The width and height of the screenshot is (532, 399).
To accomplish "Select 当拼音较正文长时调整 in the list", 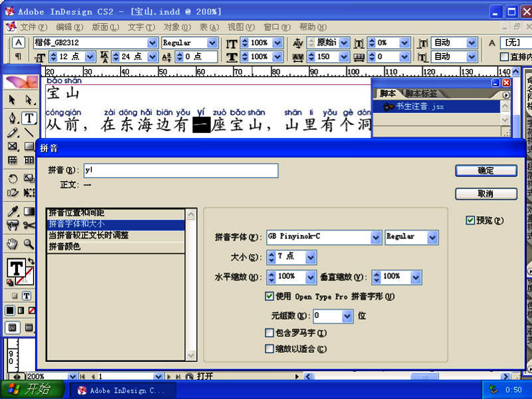I will (116, 235).
